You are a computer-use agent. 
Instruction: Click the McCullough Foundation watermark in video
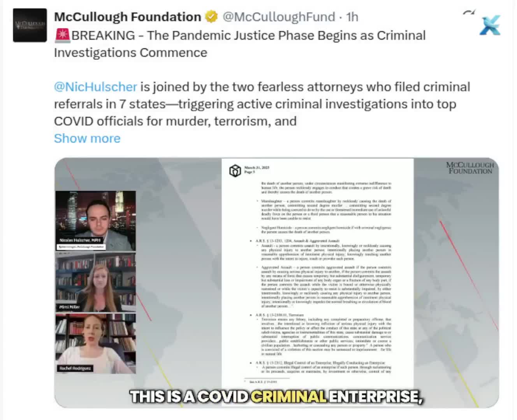pyautogui.click(x=470, y=168)
